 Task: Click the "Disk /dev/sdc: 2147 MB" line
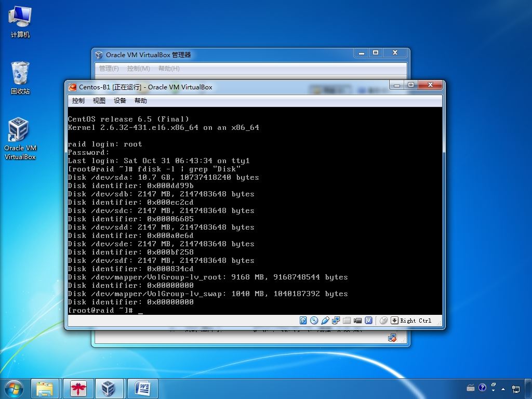click(161, 211)
